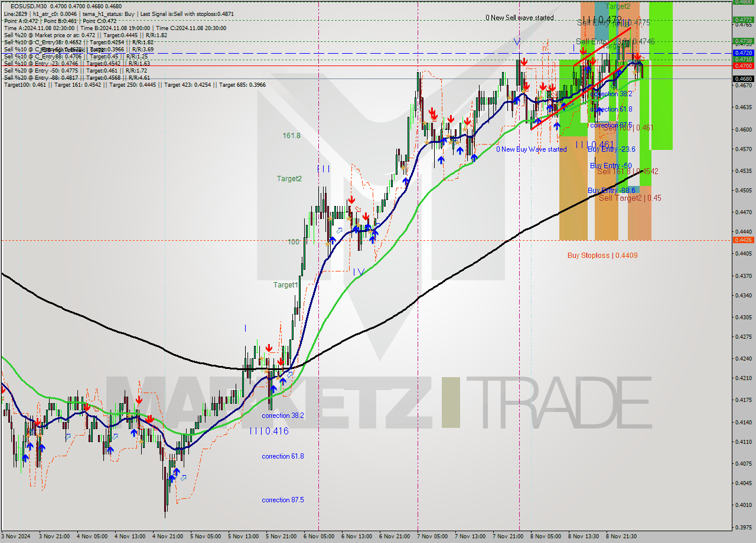
Task: Click the '5 Nov 13:00' time label
Action: [243, 537]
